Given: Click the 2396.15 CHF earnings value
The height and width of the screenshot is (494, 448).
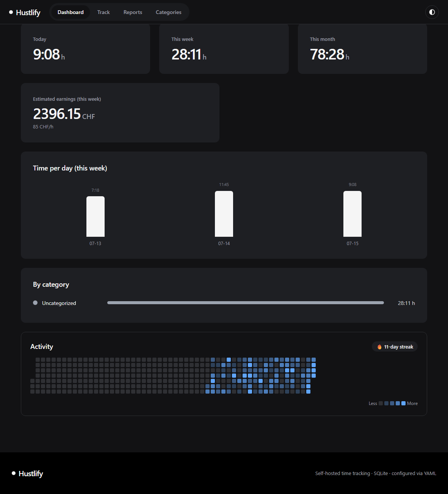Looking at the screenshot, I should coord(64,114).
